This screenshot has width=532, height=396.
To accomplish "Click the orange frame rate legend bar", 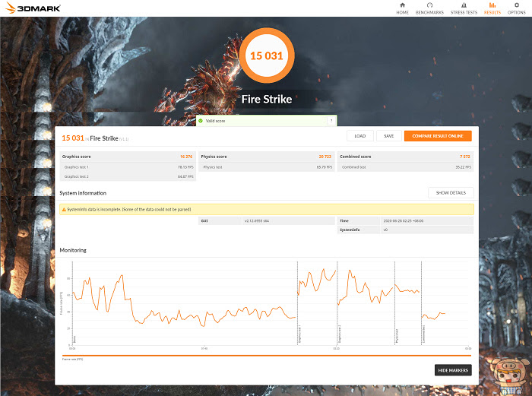I will pos(267,356).
